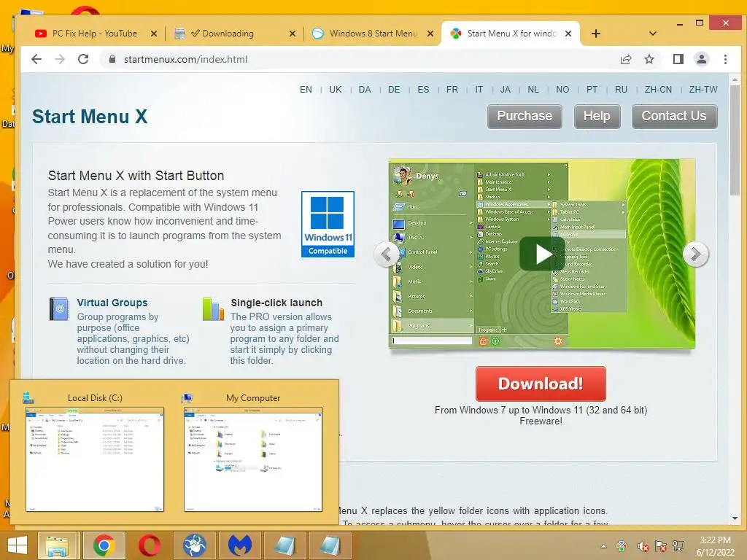Click the site lock icon in address bar

112,59
